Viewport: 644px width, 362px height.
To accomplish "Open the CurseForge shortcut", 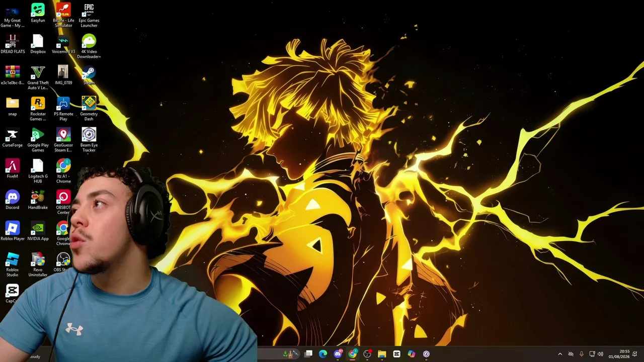I will (12, 138).
